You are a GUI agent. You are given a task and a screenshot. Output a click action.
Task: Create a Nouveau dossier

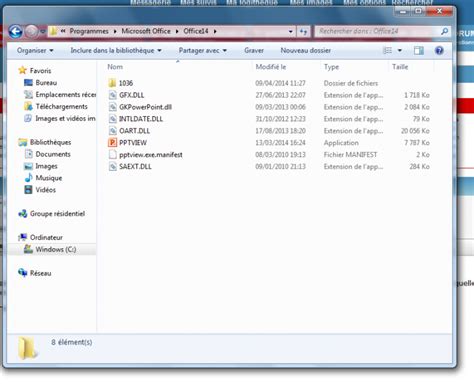coord(306,50)
